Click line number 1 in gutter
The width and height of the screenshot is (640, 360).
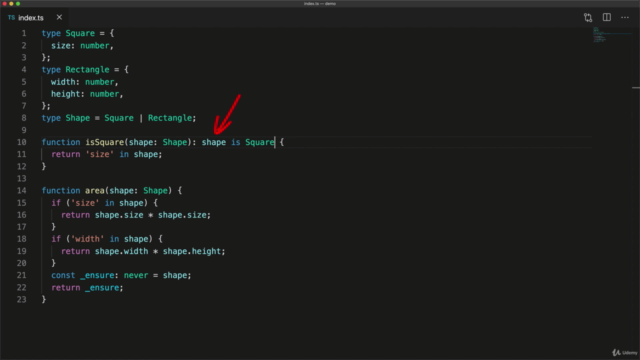click(x=24, y=33)
